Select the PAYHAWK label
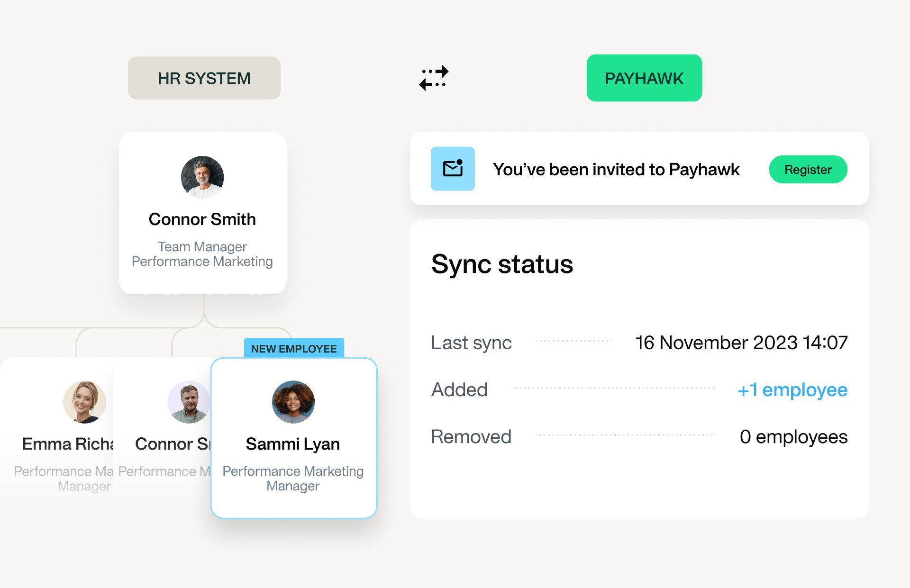Image resolution: width=910 pixels, height=588 pixels. (x=644, y=78)
